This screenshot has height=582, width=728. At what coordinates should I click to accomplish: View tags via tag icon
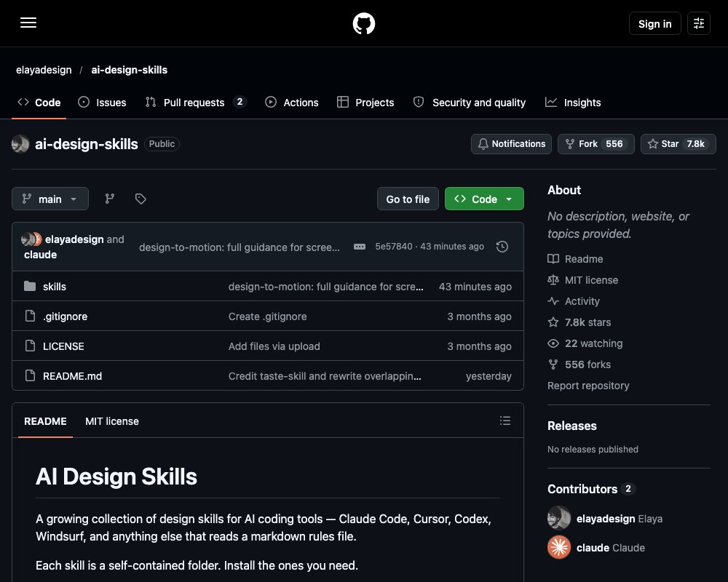click(141, 199)
